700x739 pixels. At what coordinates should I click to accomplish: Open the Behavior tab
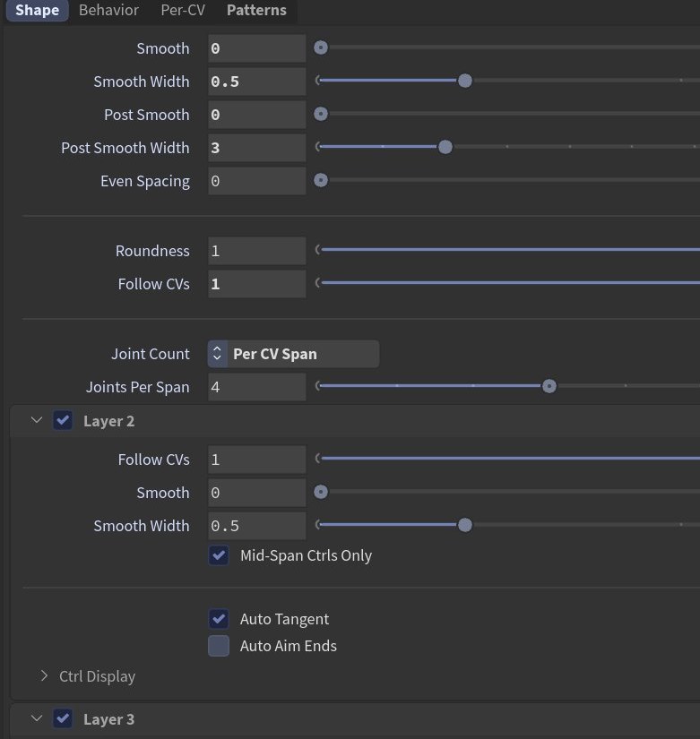(108, 10)
